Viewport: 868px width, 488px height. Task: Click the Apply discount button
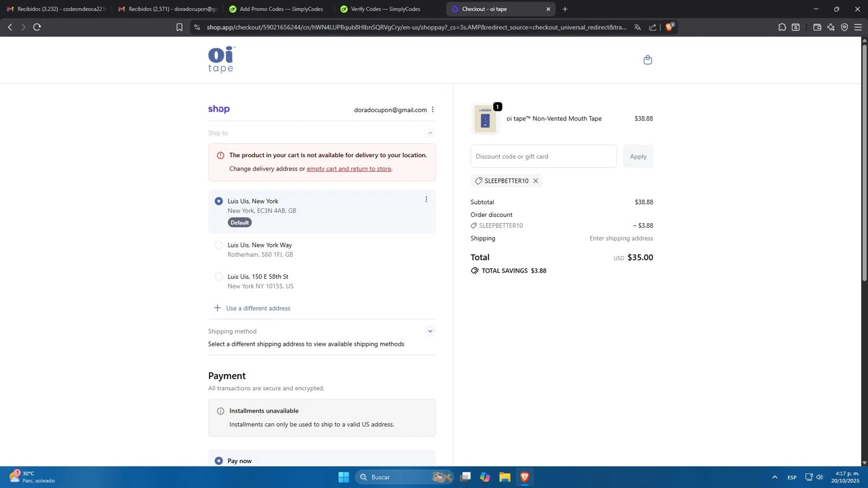(638, 157)
